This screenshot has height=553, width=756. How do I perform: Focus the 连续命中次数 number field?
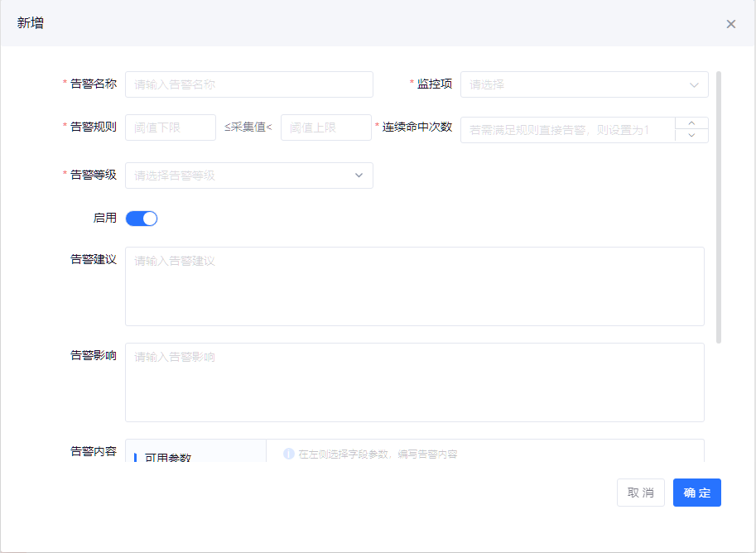tap(567, 130)
